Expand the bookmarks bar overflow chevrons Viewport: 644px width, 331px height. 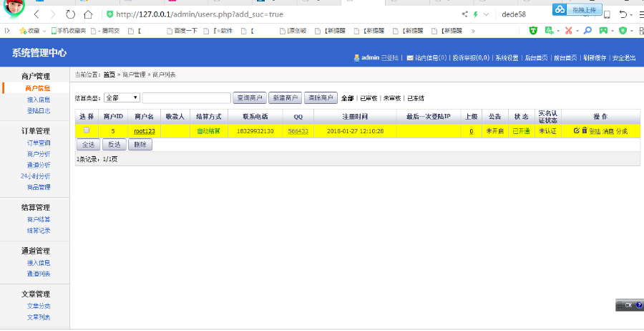(x=473, y=30)
